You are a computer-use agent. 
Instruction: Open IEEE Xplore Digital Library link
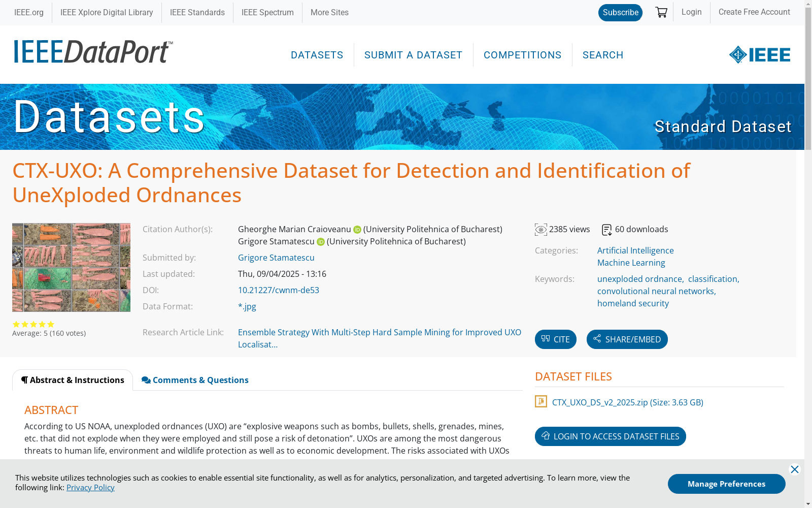(107, 13)
